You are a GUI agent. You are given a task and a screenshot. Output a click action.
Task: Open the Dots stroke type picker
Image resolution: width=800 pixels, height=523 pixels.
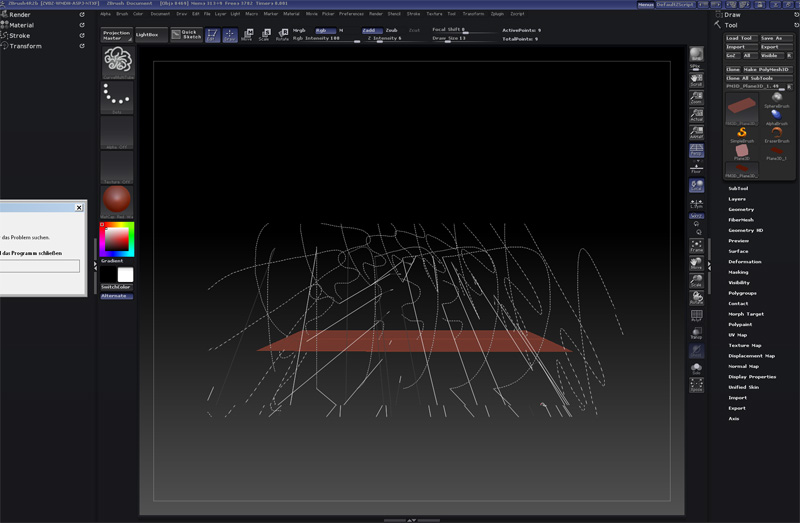click(117, 97)
